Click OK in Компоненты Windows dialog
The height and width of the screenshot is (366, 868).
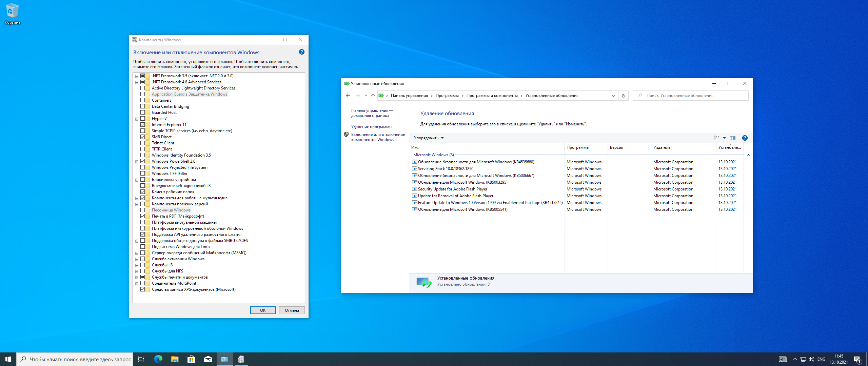[263, 310]
